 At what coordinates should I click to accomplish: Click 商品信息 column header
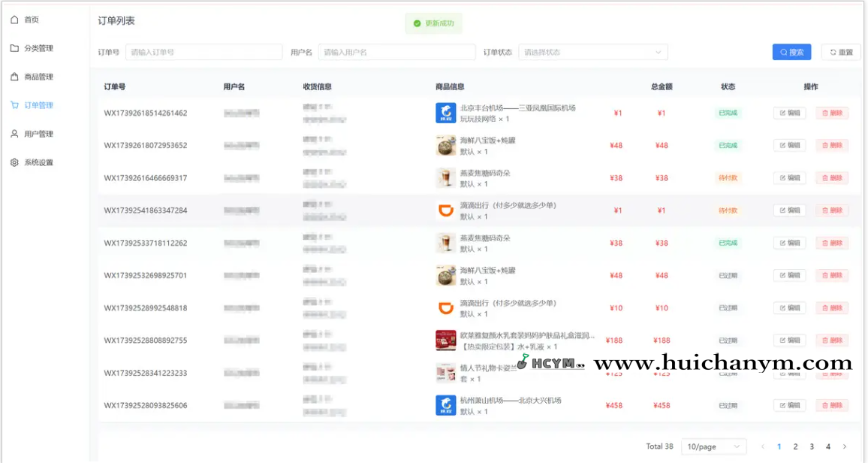click(450, 87)
